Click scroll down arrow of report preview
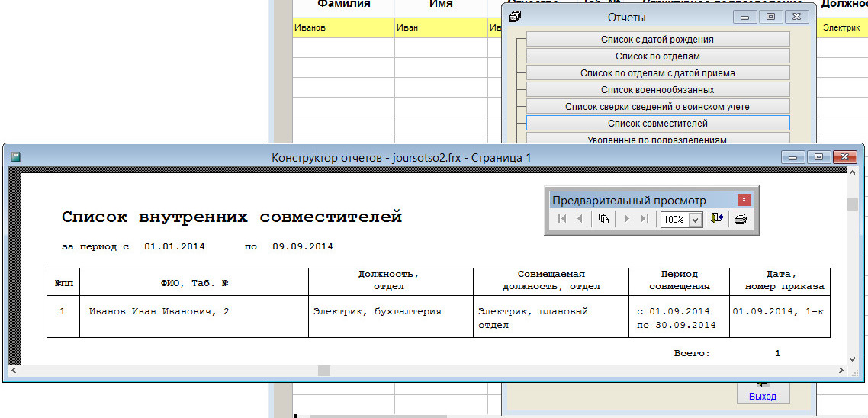 (853, 359)
